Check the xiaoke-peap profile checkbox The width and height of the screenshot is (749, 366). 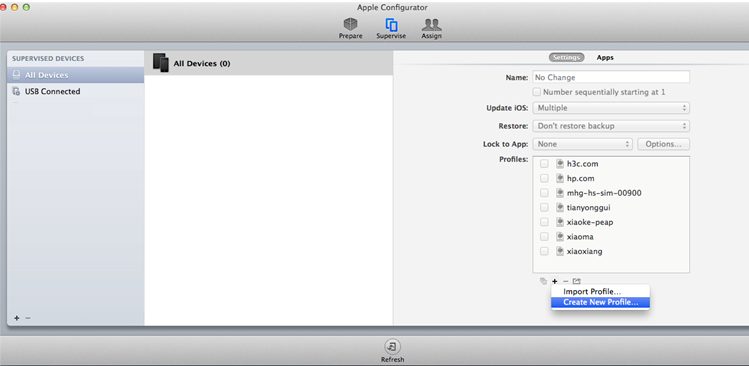tap(544, 222)
